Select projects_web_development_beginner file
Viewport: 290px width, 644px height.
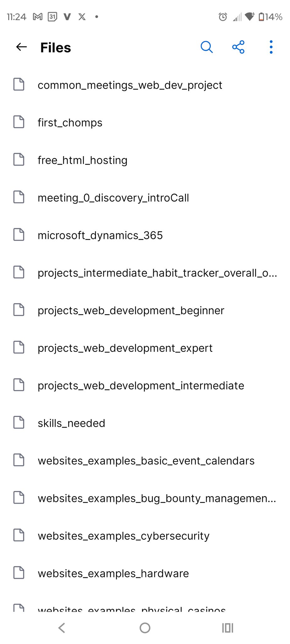click(131, 310)
